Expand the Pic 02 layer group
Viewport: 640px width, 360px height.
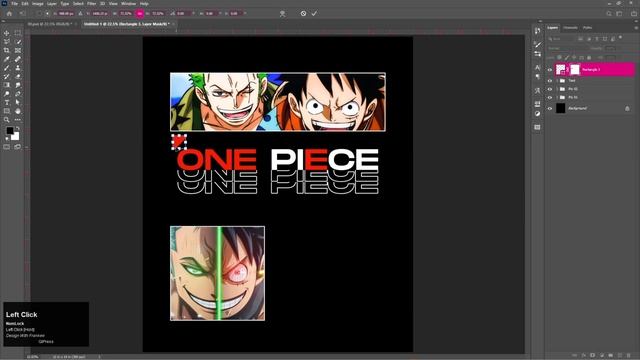click(557, 89)
